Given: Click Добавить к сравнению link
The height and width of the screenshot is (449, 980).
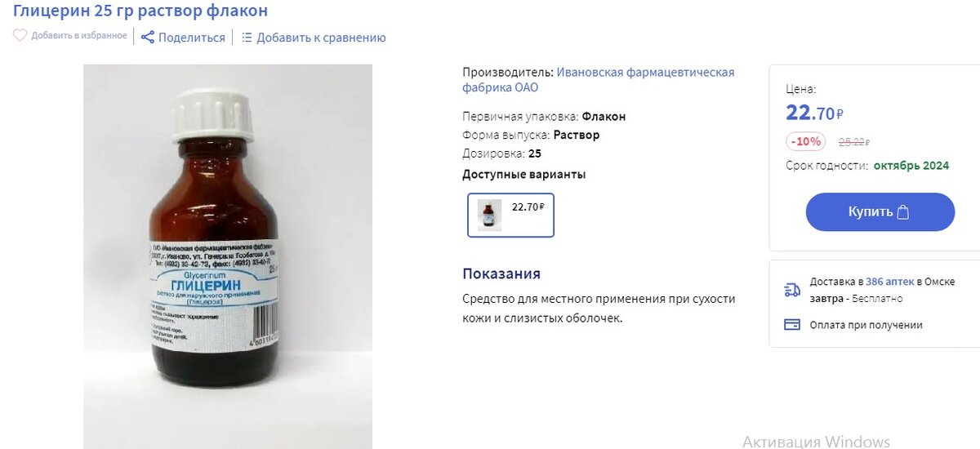Looking at the screenshot, I should [321, 38].
